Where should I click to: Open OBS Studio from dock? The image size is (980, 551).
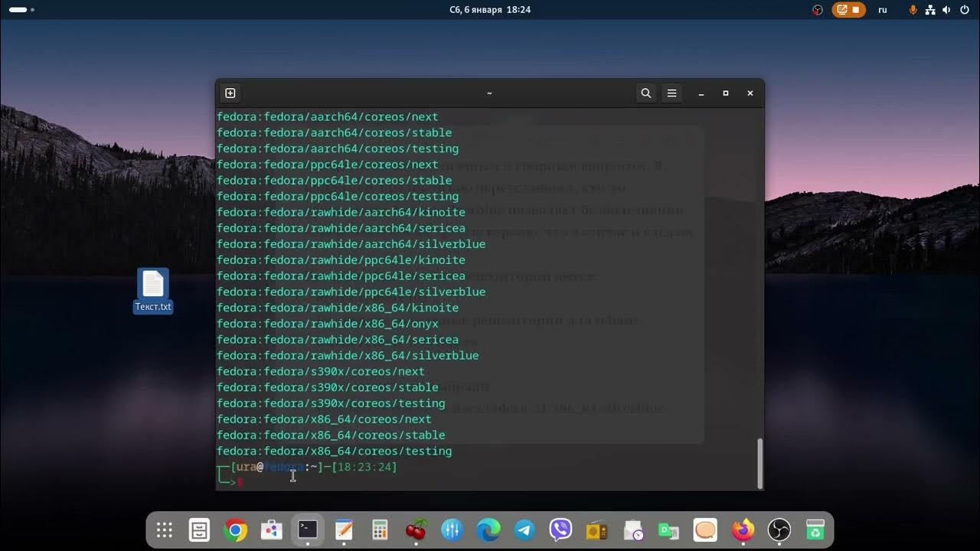(x=779, y=530)
